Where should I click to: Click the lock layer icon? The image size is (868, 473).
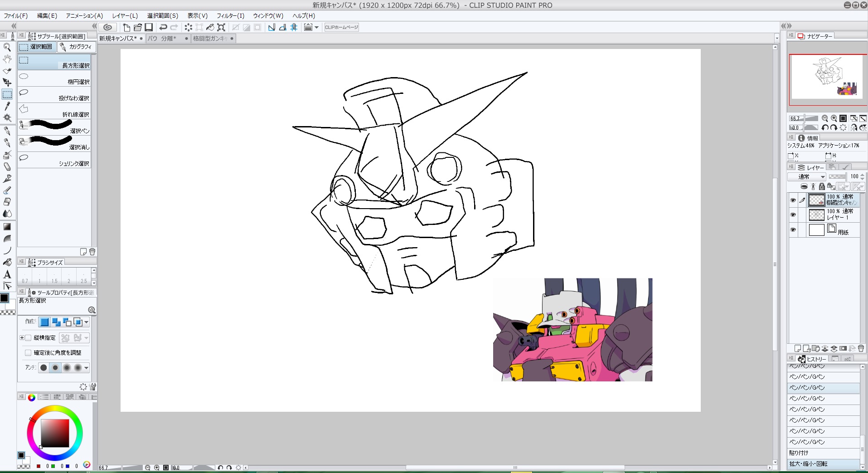point(822,186)
